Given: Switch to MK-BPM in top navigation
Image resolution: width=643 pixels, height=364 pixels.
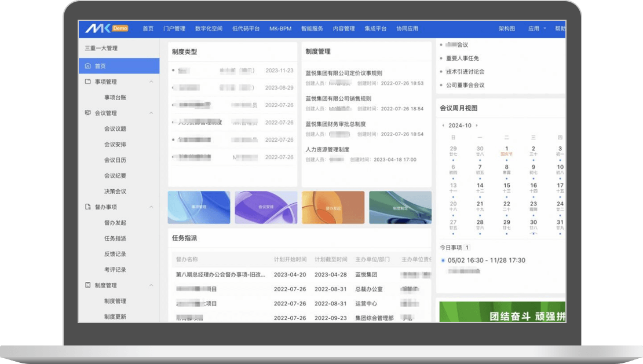Looking at the screenshot, I should pyautogui.click(x=280, y=28).
